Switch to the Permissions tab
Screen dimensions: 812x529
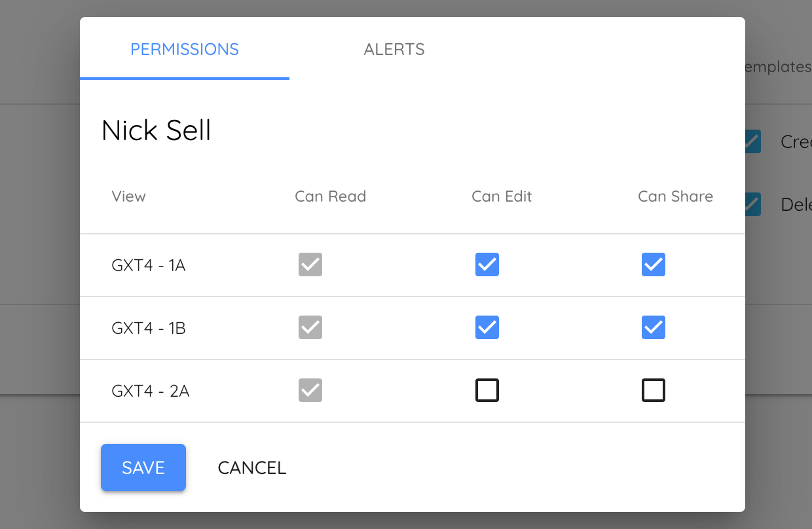pos(185,49)
